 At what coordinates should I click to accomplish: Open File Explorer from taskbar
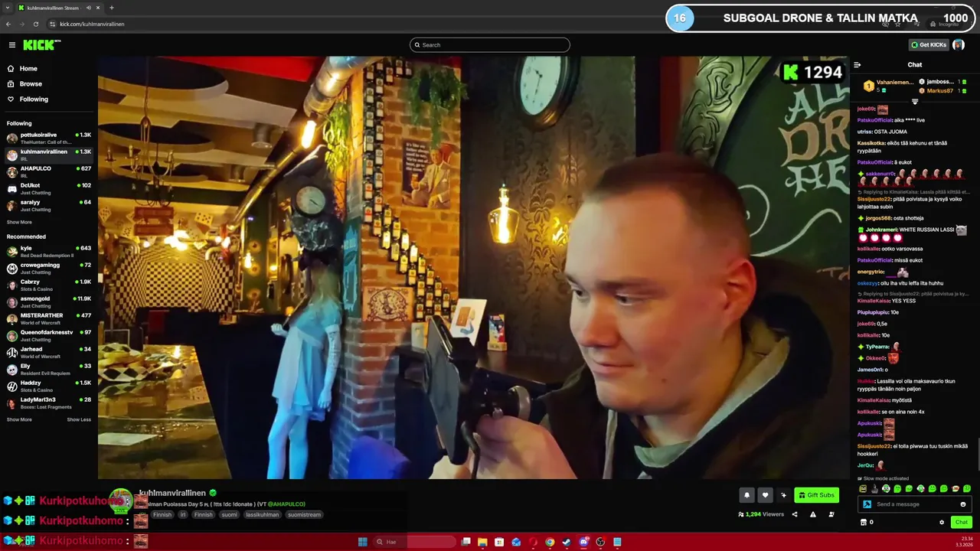482,542
